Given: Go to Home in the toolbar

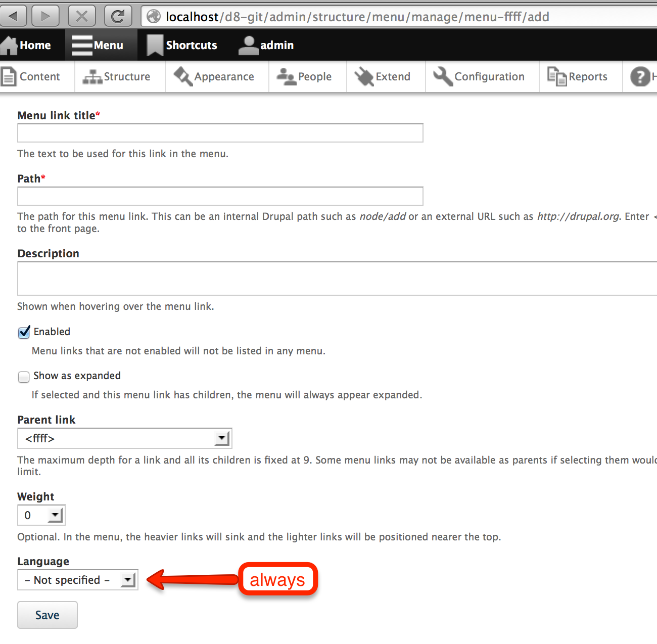Looking at the screenshot, I should pyautogui.click(x=32, y=45).
